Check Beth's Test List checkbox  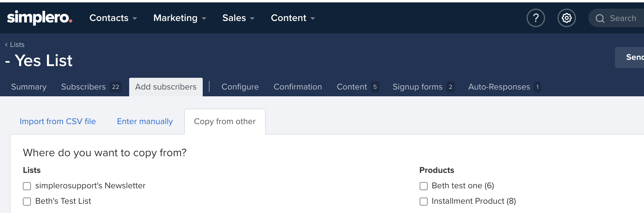tap(27, 202)
